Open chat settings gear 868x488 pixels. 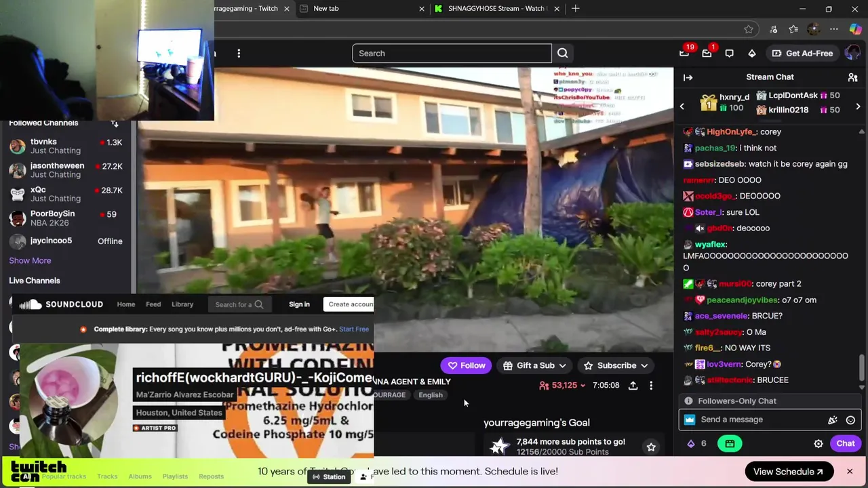click(818, 443)
